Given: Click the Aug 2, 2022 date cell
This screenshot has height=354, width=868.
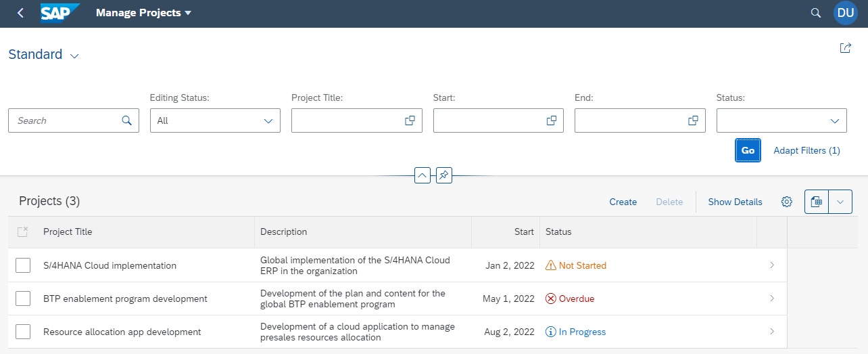Looking at the screenshot, I should 509,332.
